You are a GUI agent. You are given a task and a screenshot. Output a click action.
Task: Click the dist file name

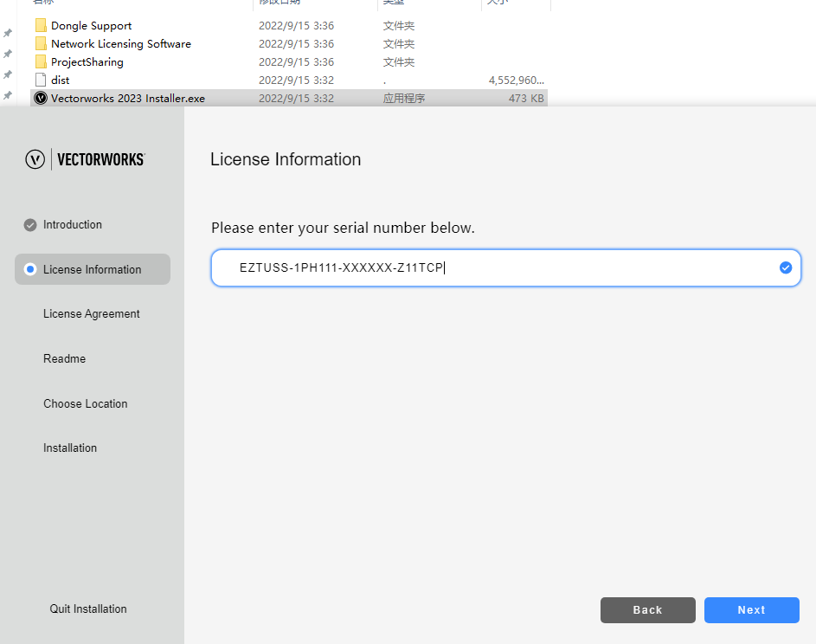tap(60, 80)
